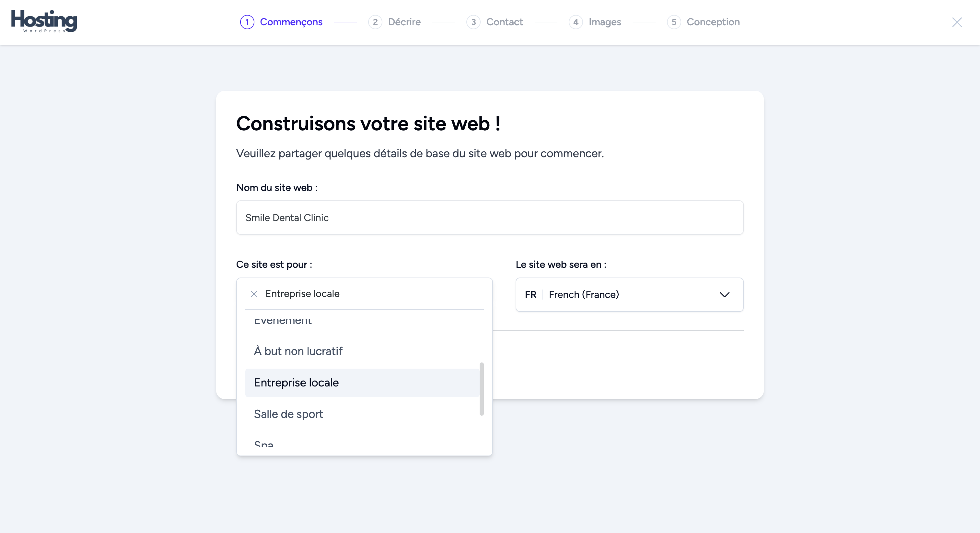The image size is (980, 533).
Task: Open the Conception step
Action: (713, 22)
